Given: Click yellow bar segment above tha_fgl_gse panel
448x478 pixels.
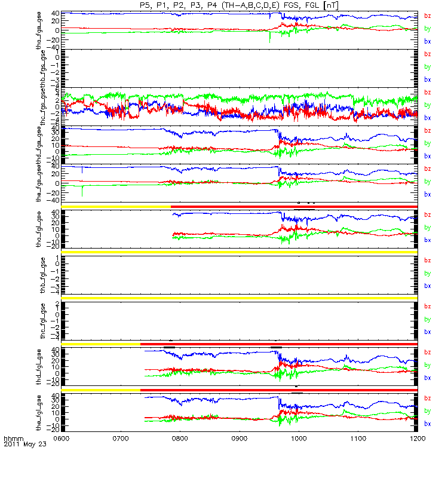Looking at the screenshot, I should click(116, 207).
